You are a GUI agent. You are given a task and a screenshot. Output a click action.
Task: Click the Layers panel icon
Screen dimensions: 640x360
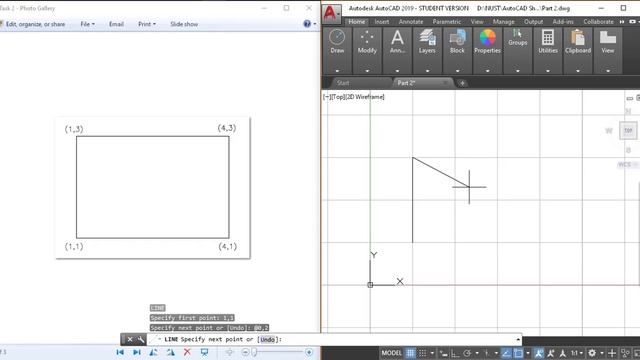[427, 37]
